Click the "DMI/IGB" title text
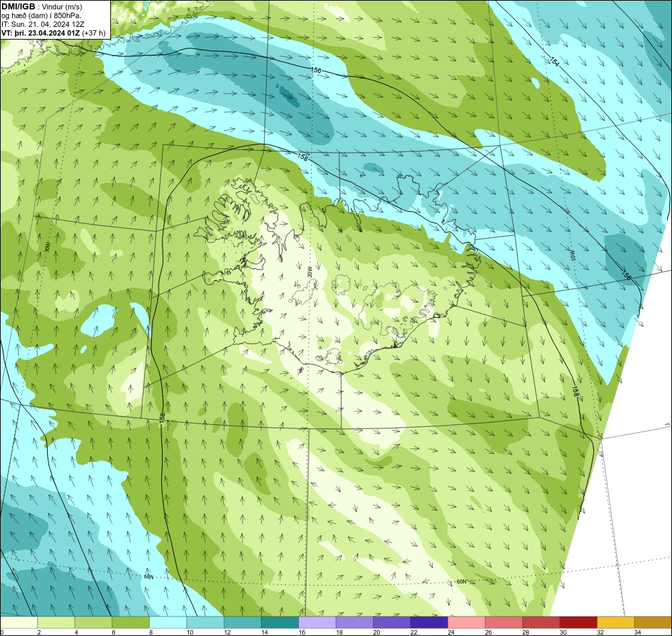 [x=18, y=7]
